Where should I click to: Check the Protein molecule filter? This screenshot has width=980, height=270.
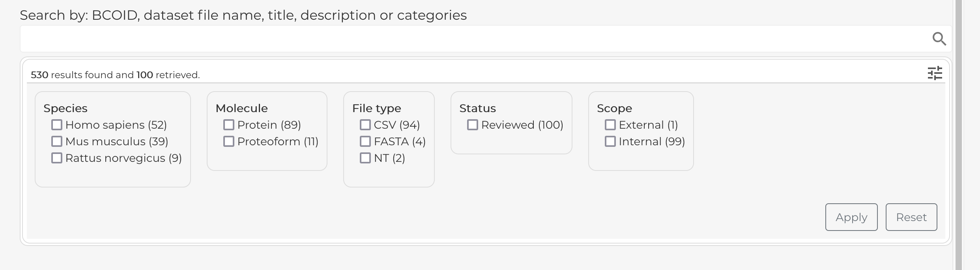pyautogui.click(x=228, y=124)
